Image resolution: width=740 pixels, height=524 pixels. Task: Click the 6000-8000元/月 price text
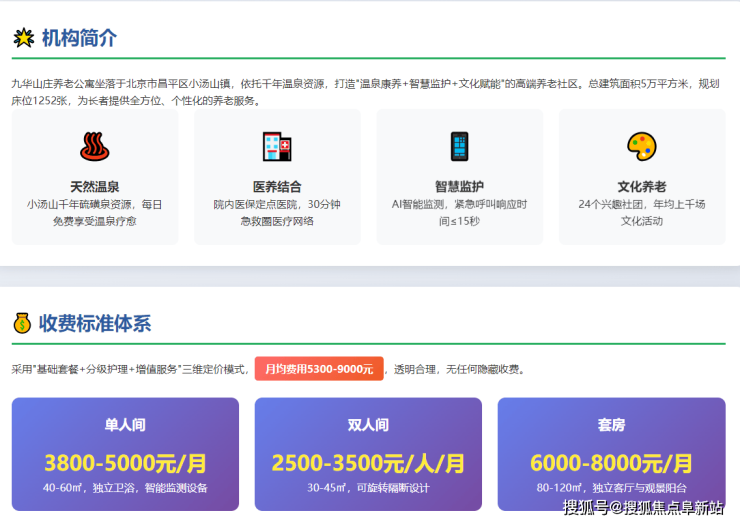pos(611,463)
